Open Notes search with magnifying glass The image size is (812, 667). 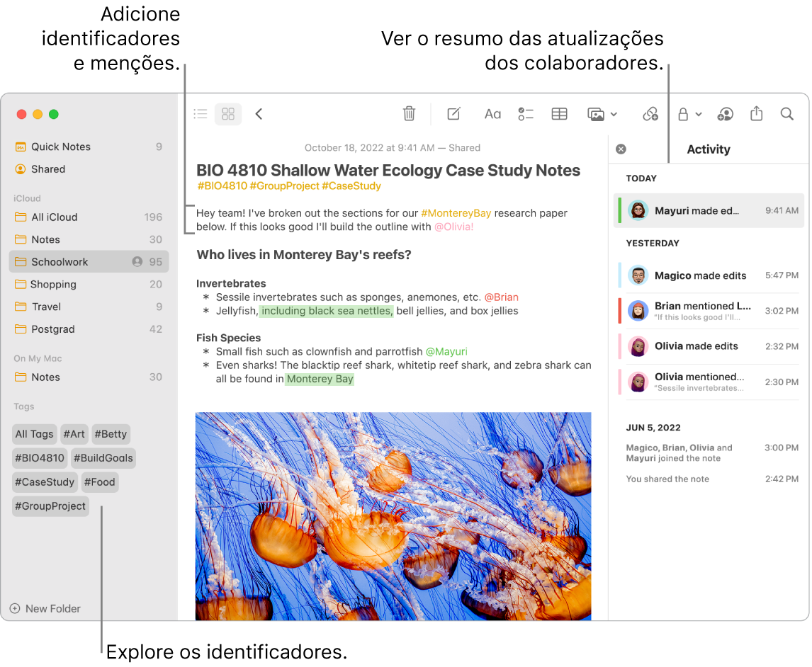click(786, 114)
